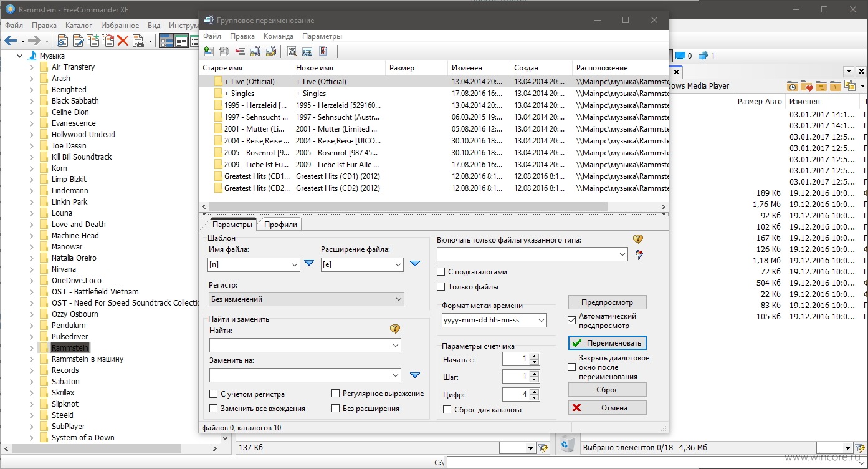Open the file type filter dropdown

622,254
